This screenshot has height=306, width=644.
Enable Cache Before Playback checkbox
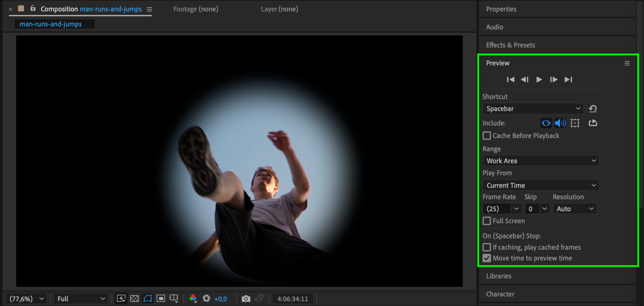coord(487,136)
